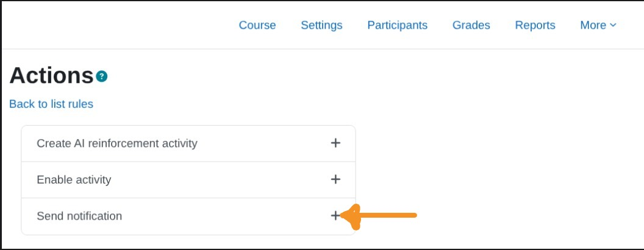Click the plus icon beside Enable activity

tap(335, 179)
